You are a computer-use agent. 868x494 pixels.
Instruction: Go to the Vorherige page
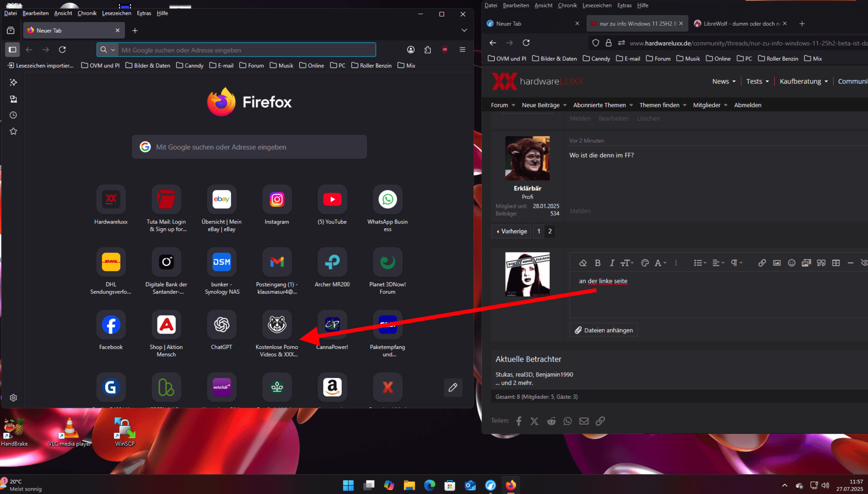[511, 231]
